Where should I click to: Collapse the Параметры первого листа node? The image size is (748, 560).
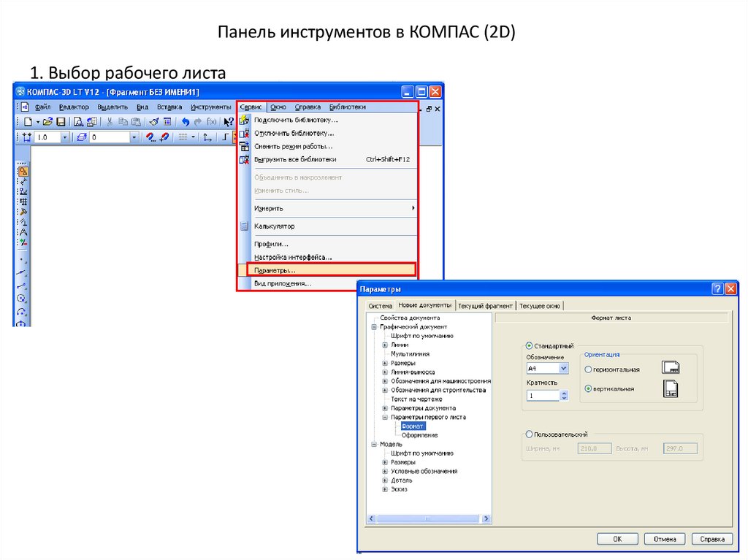[385, 417]
